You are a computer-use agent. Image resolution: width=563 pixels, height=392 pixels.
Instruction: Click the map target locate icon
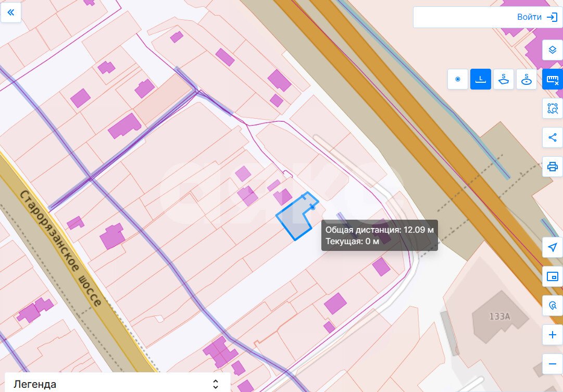552,306
